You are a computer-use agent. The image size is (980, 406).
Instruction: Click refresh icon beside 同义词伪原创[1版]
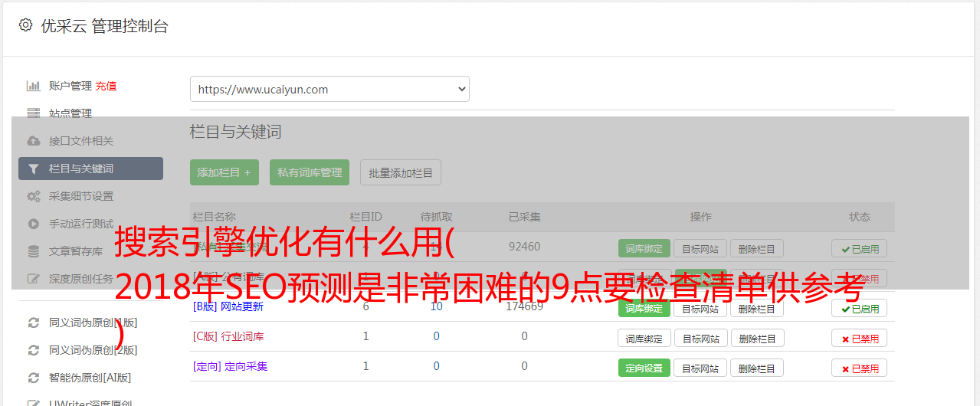33,323
